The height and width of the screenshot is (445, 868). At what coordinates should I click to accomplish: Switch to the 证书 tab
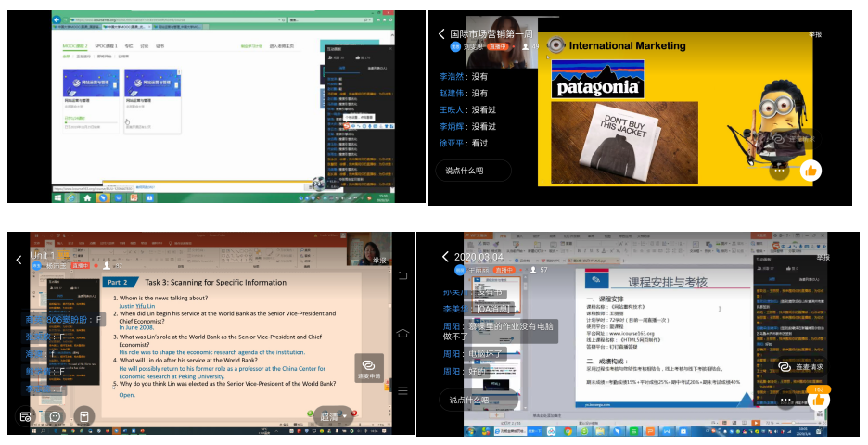pos(160,46)
